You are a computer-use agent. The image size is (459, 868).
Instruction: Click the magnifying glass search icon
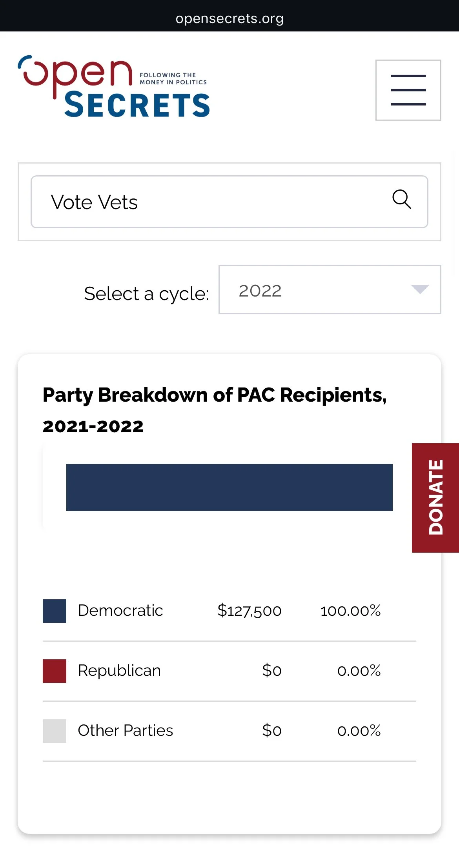click(402, 199)
